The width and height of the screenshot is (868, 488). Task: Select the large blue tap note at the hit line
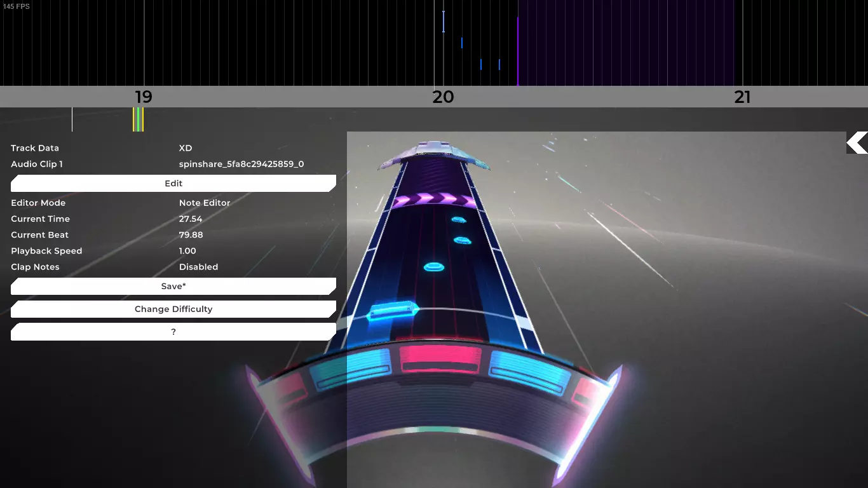coord(393,311)
